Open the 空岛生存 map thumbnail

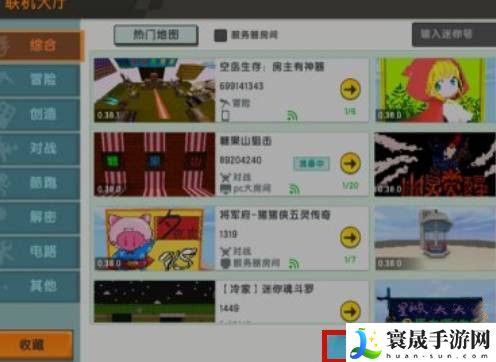[155, 90]
